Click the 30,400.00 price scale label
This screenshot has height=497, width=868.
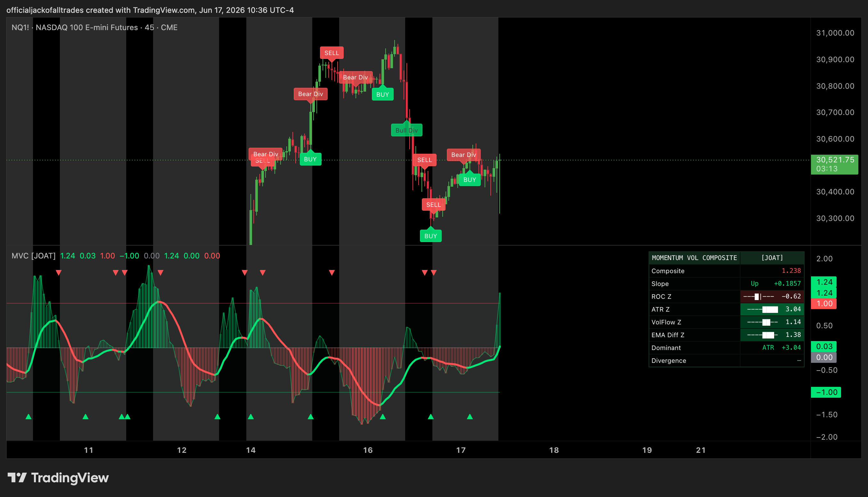[835, 191]
